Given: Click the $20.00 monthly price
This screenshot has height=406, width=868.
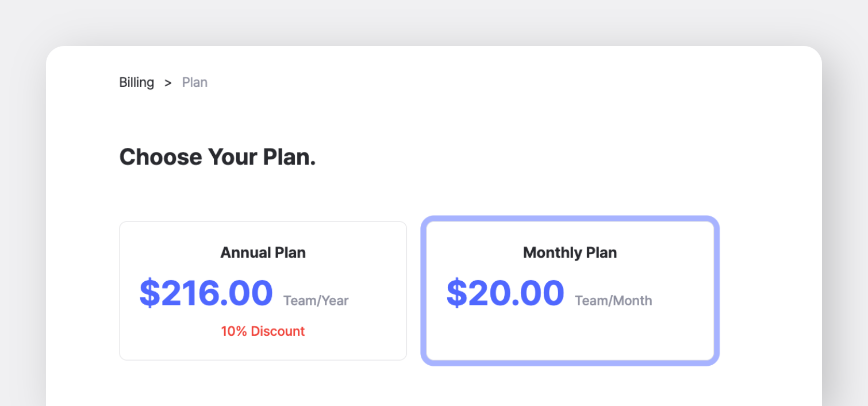Looking at the screenshot, I should [505, 293].
